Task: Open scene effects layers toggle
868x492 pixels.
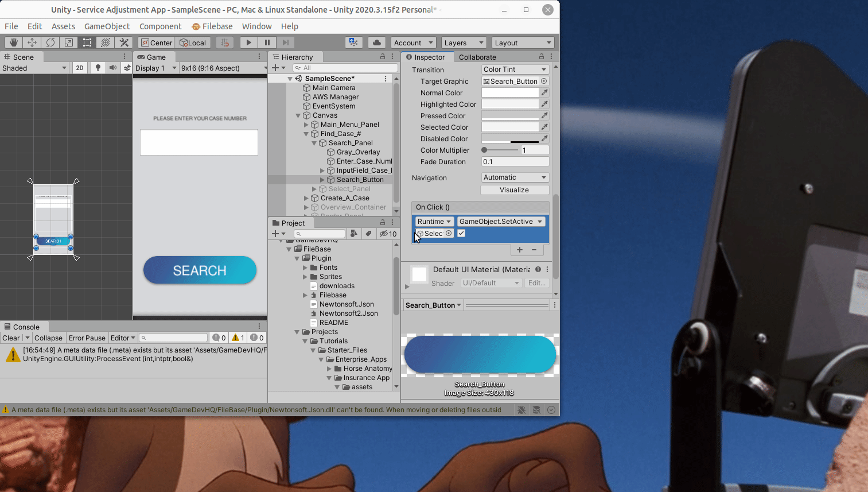Action: (x=127, y=68)
